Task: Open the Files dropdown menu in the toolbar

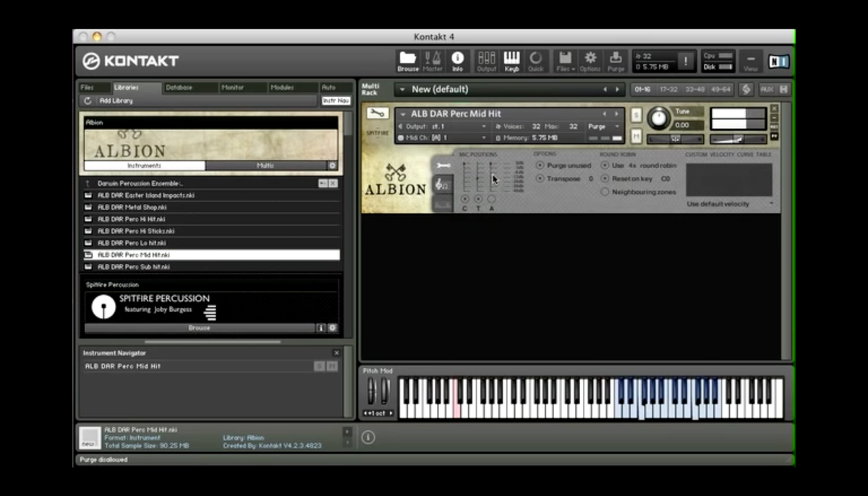Action: pos(566,61)
